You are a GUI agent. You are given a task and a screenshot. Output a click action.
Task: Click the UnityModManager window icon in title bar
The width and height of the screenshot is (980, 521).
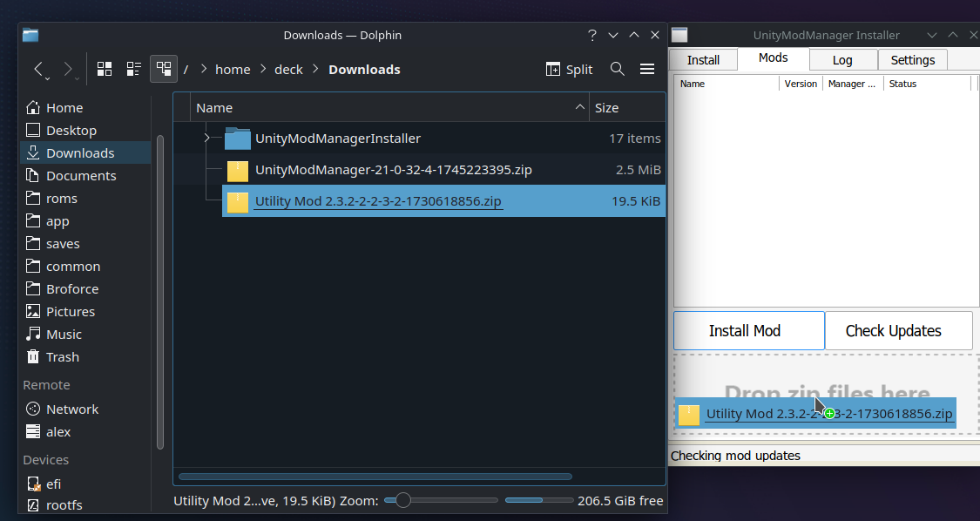coord(679,35)
